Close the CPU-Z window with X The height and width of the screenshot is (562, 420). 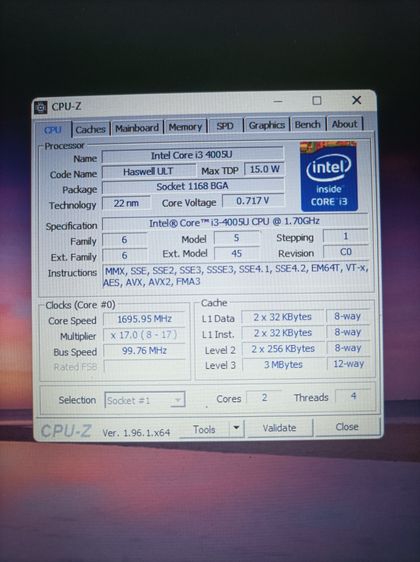[x=357, y=100]
